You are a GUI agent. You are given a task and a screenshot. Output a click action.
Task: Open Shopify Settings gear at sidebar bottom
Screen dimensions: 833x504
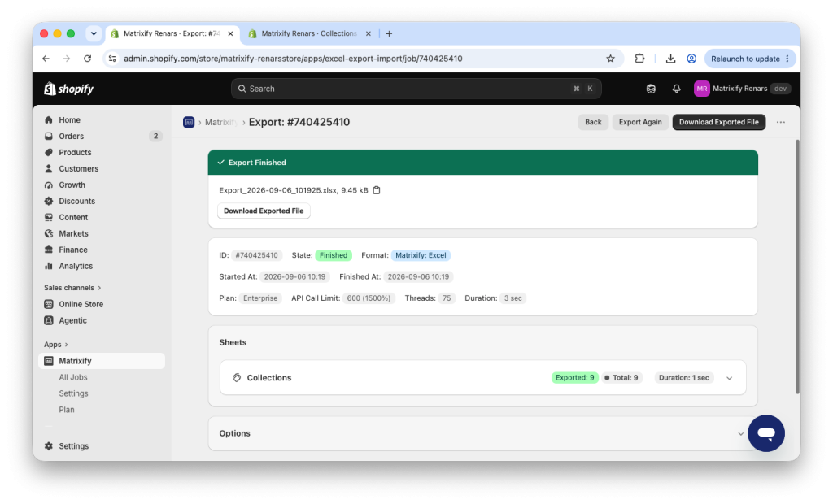tap(49, 446)
